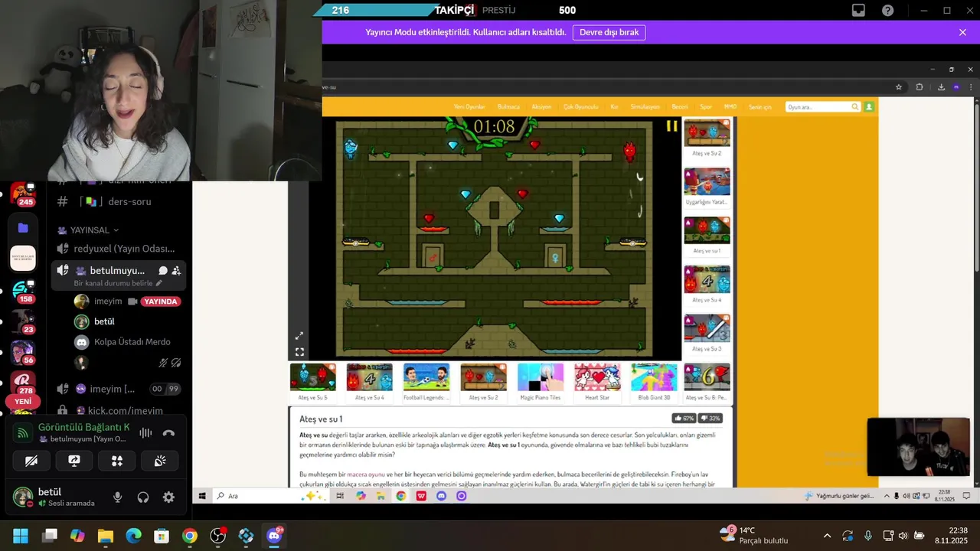
Task: Open the ders-soru text channel
Action: 119,201
